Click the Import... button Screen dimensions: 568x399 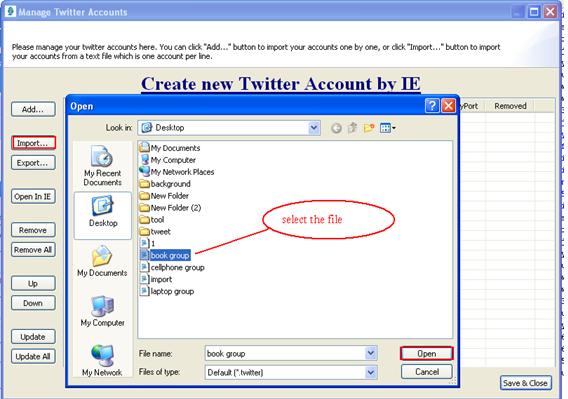33,143
